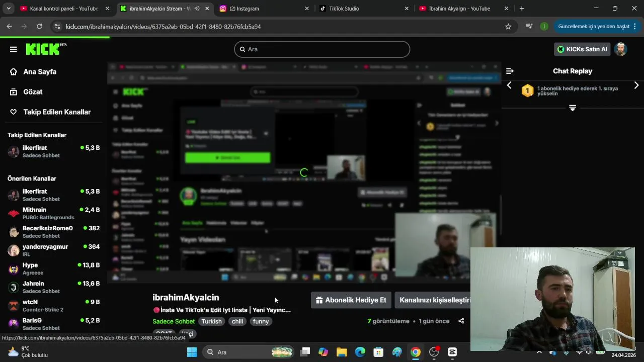Open media controls icon in toolbar
644x362 pixels.
(529, 27)
